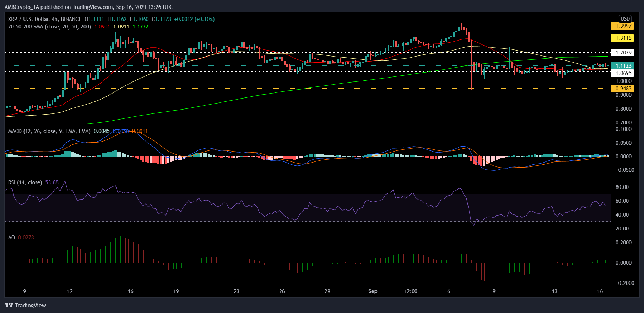Click the +0.0012 (+0.10%) change value
The width and height of the screenshot is (644, 313).
point(194,19)
